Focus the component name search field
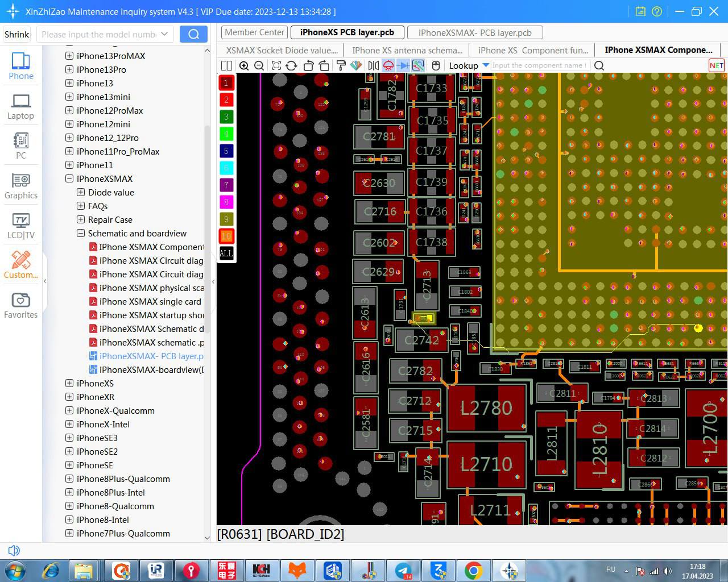Screen dimensions: 728x582 540,65
